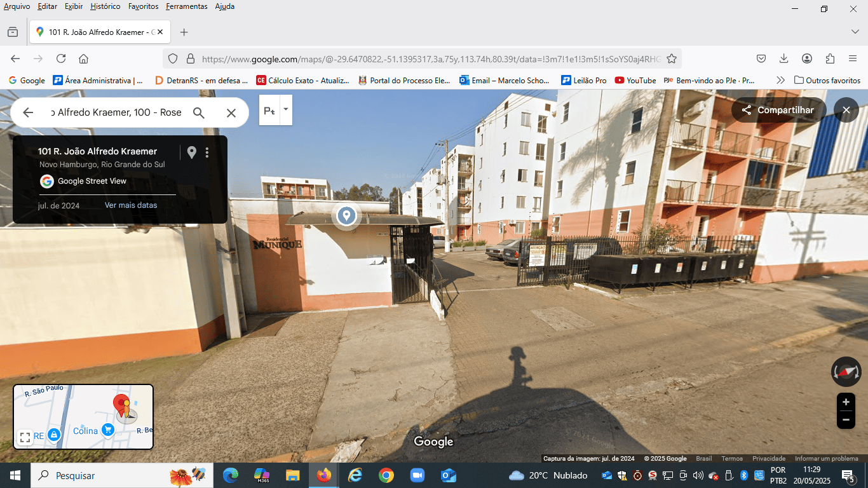Open Zoom from the taskbar
868x488 pixels.
(x=417, y=475)
